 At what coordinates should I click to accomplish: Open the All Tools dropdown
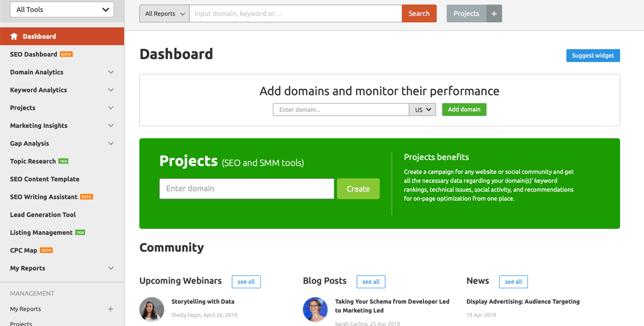tap(61, 9)
